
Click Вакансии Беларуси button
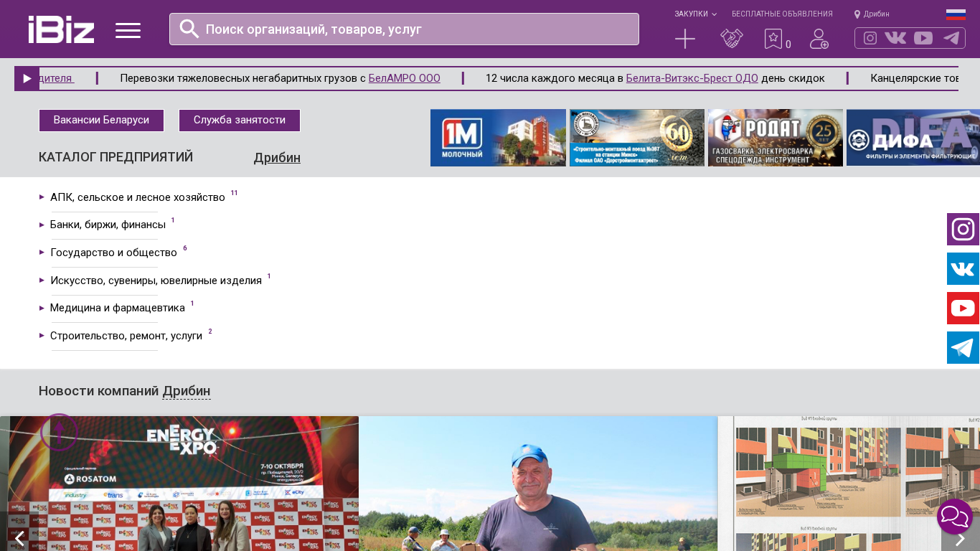[x=101, y=121]
